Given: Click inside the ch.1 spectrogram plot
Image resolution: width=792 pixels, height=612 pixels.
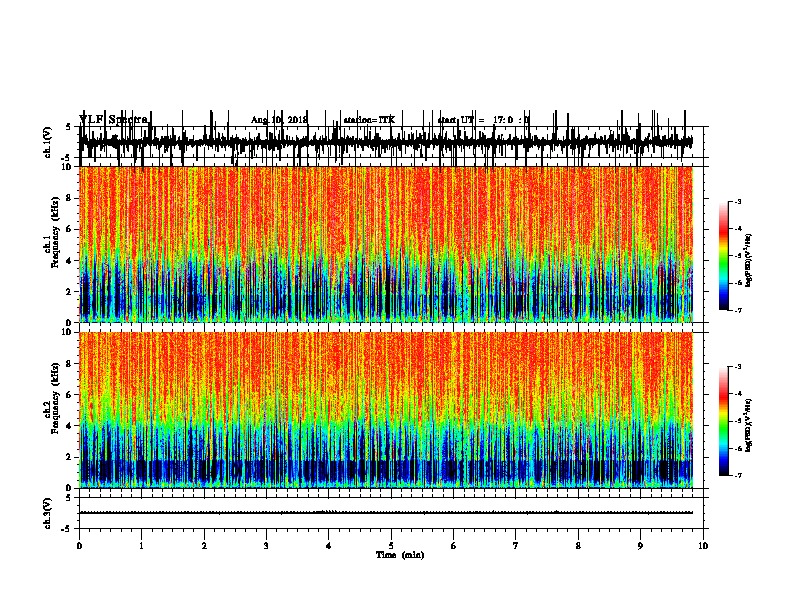Looking at the screenshot, I should click(386, 244).
